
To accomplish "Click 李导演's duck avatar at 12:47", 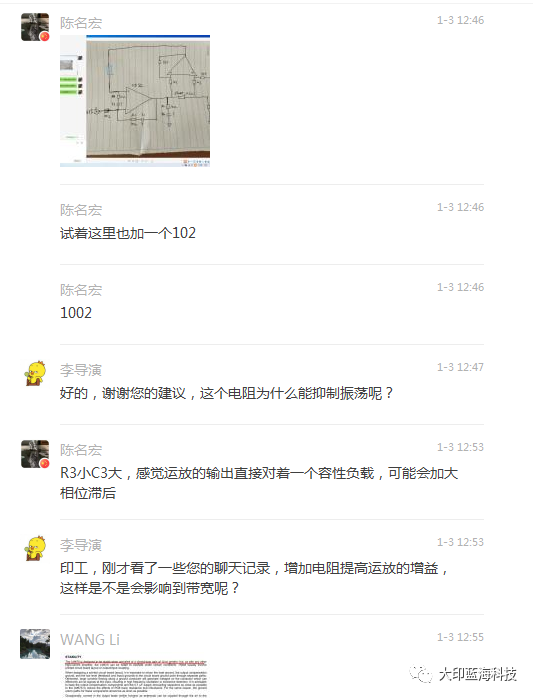I will [x=35, y=373].
